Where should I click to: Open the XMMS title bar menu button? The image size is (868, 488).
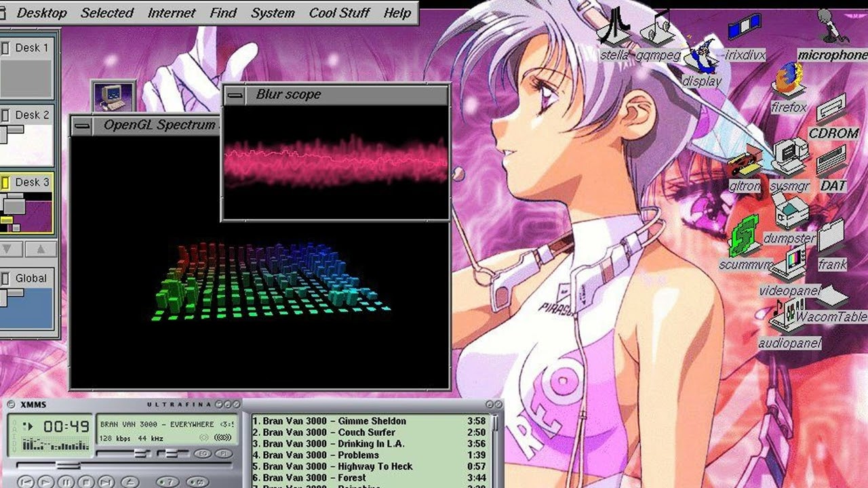[x=10, y=405]
